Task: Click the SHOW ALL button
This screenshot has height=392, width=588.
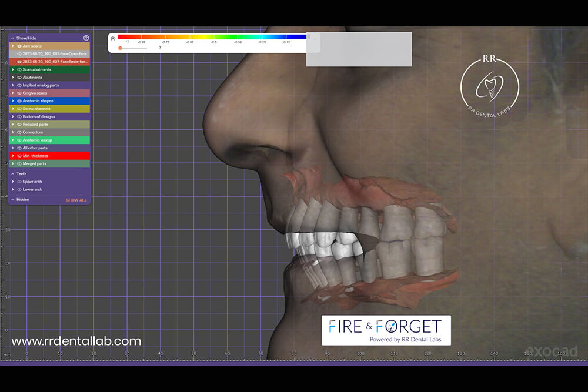Action: [76, 200]
